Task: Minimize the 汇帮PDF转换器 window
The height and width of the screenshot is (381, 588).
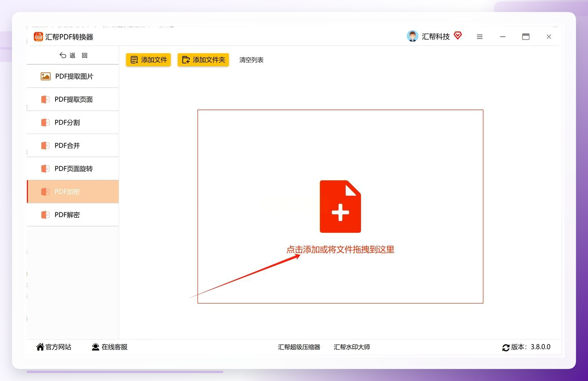Action: tap(503, 37)
